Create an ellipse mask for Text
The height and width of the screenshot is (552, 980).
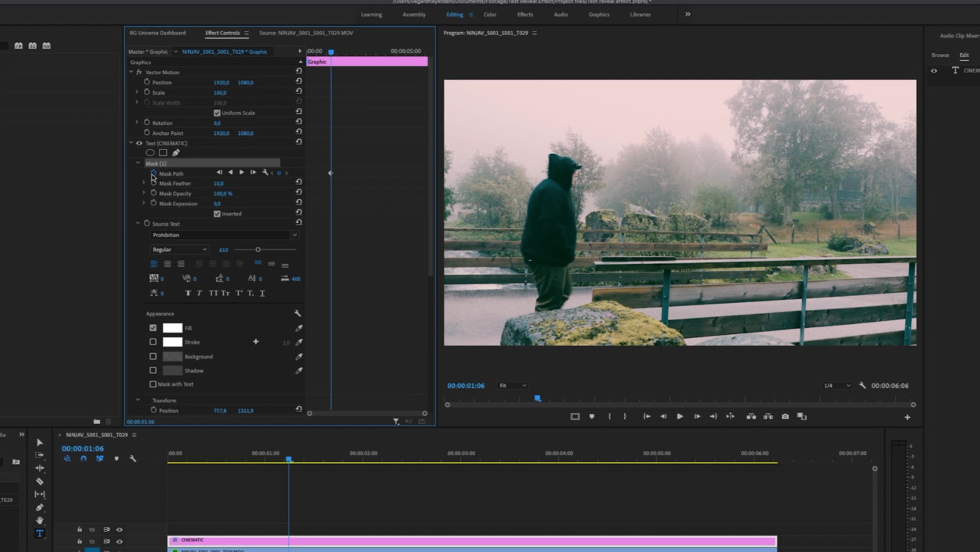pos(150,153)
